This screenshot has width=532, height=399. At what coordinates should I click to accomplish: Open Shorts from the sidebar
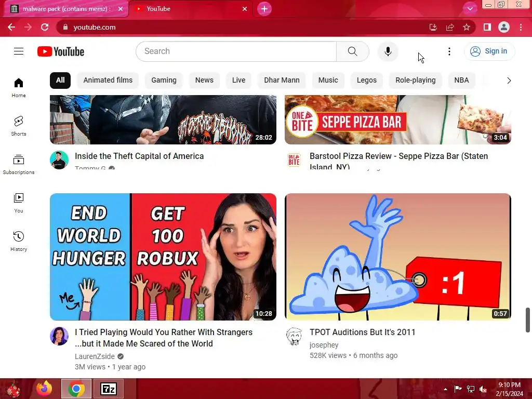click(x=19, y=126)
